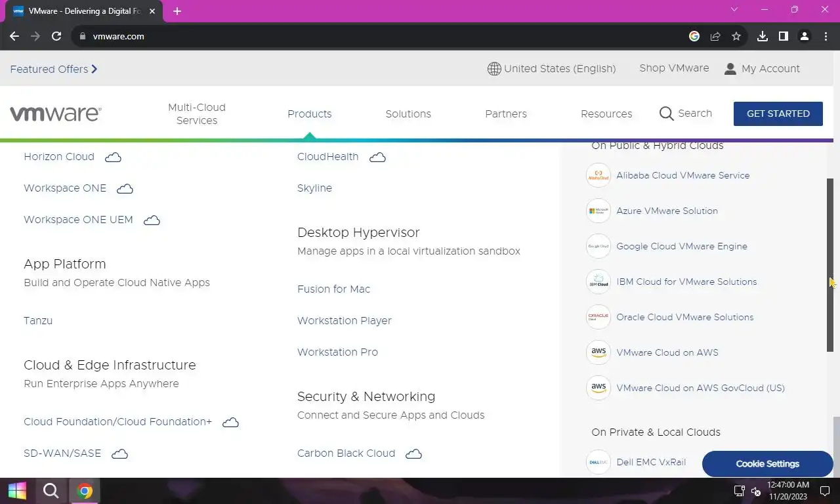Viewport: 840px width, 504px height.
Task: Open Chrome profile avatar icon
Action: (x=804, y=36)
